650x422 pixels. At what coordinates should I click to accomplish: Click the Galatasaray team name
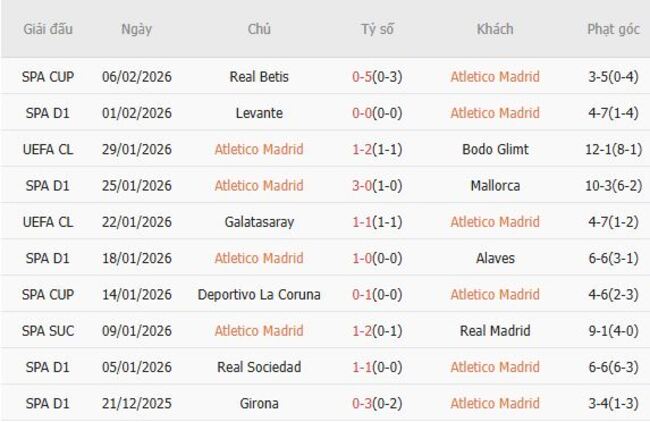tap(259, 222)
